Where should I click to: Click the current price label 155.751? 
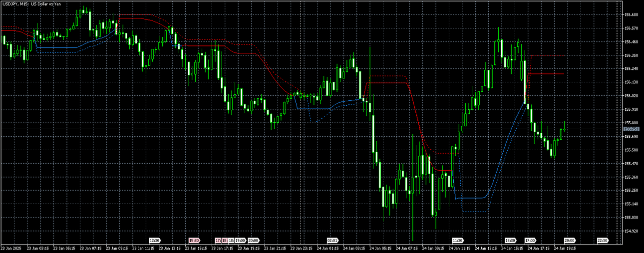pos(631,129)
